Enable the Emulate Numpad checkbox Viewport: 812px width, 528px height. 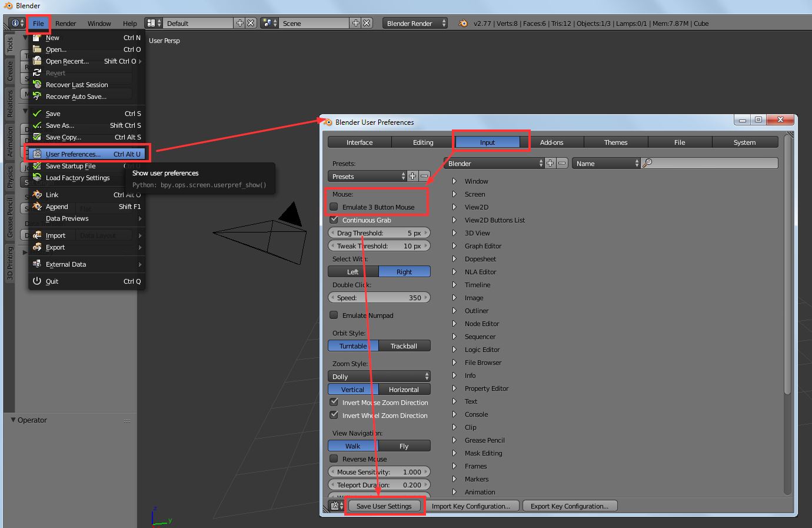coord(334,315)
